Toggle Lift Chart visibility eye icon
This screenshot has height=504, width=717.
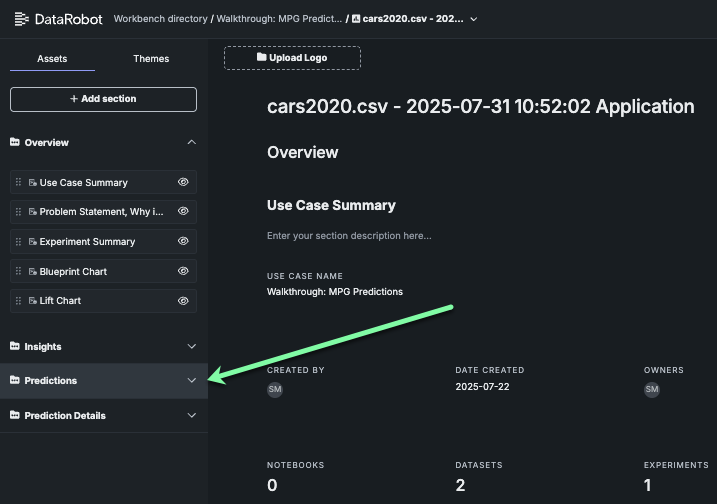point(183,301)
